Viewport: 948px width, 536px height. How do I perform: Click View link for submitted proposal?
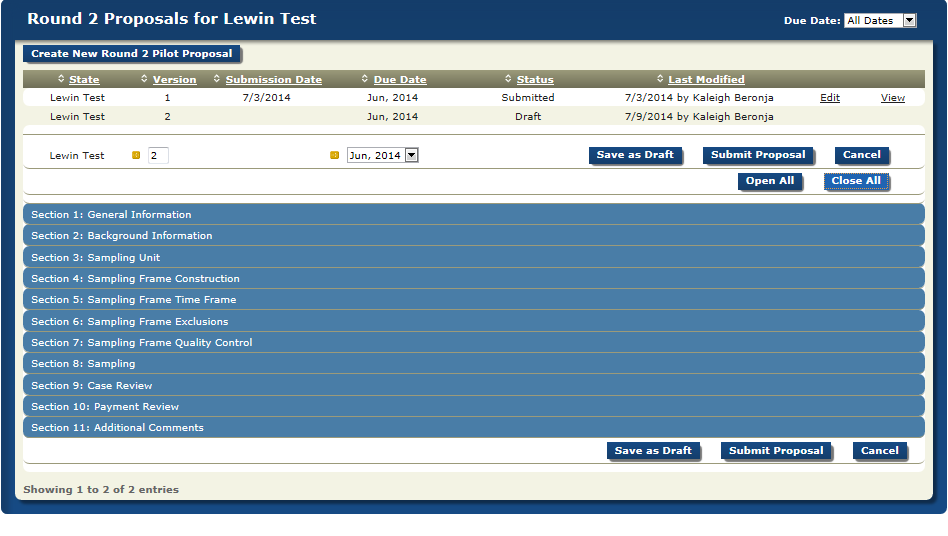pos(892,98)
